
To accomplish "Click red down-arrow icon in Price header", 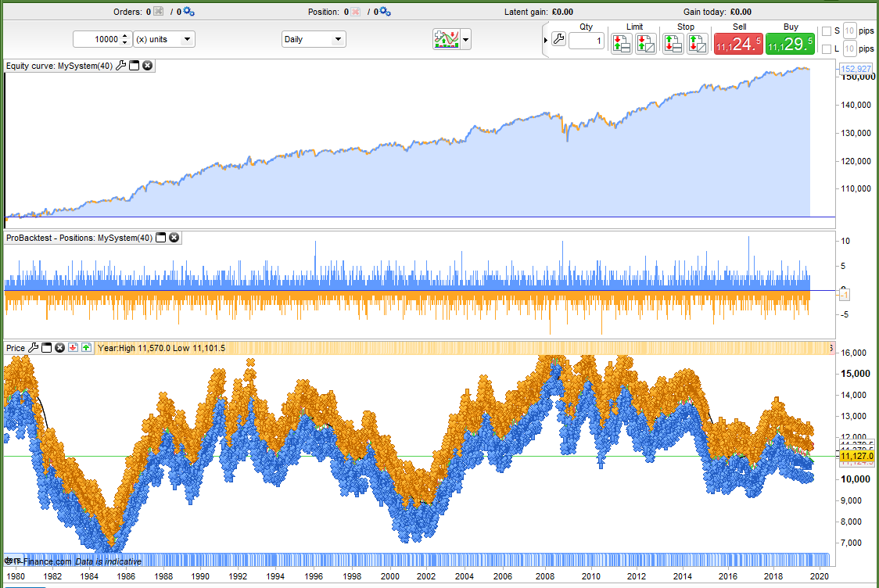I will 73,347.
